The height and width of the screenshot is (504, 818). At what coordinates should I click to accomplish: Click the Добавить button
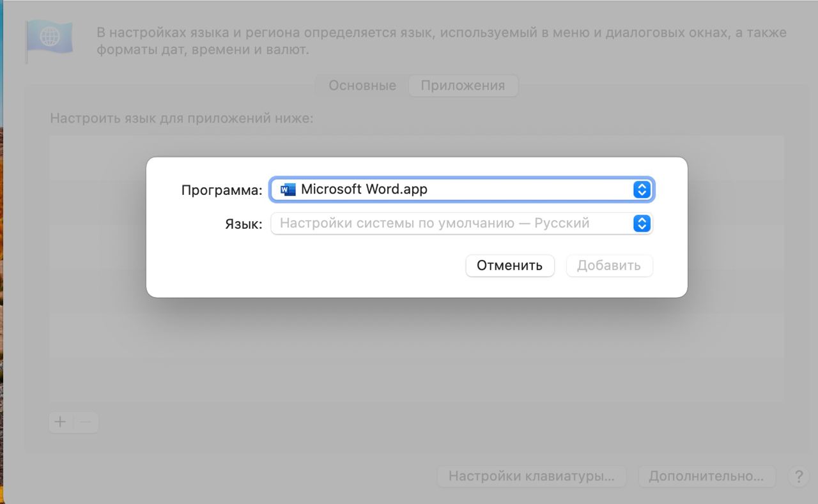(x=609, y=266)
